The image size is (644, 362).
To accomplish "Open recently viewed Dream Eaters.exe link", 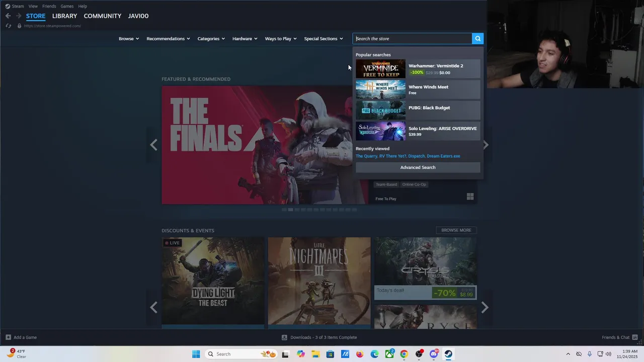I will click(443, 156).
